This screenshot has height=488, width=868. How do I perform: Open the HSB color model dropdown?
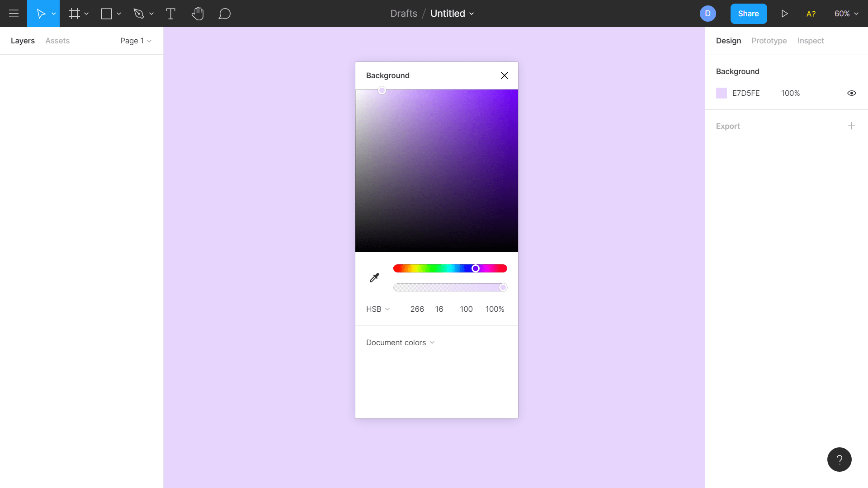point(378,309)
